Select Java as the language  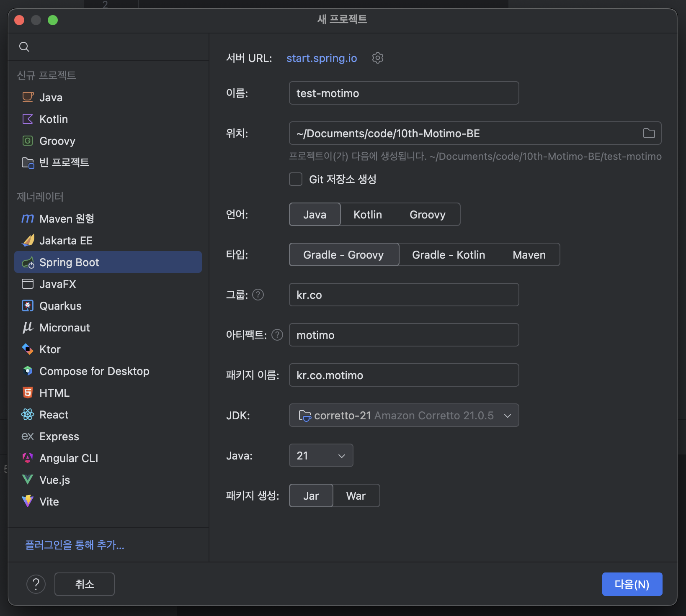coord(315,214)
